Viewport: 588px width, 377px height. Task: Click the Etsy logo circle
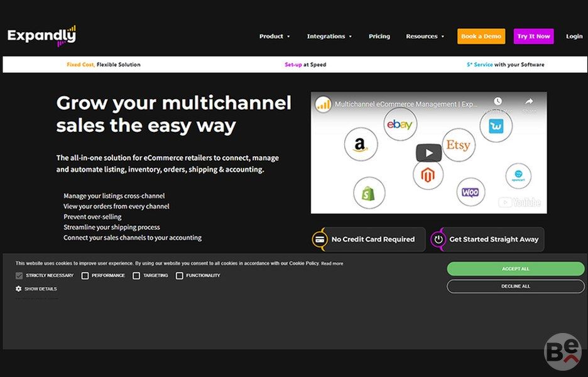(458, 146)
